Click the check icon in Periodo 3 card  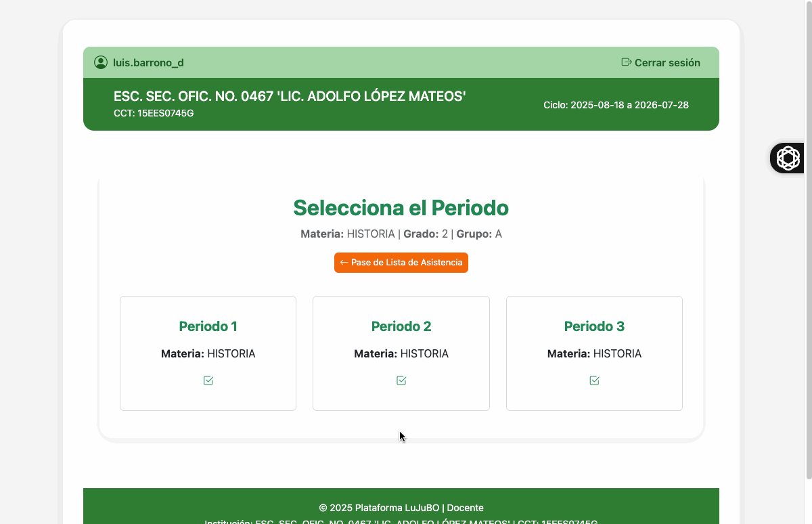pos(594,380)
